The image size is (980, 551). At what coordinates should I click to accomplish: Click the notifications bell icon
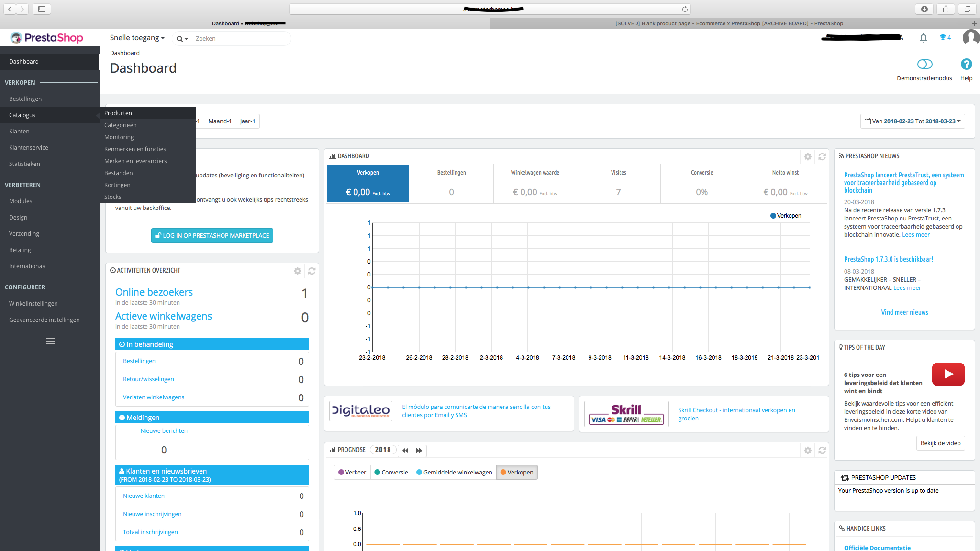click(x=923, y=38)
